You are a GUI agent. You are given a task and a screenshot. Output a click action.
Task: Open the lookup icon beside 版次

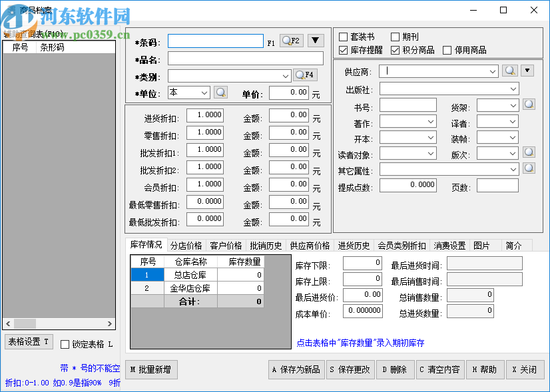click(x=528, y=154)
